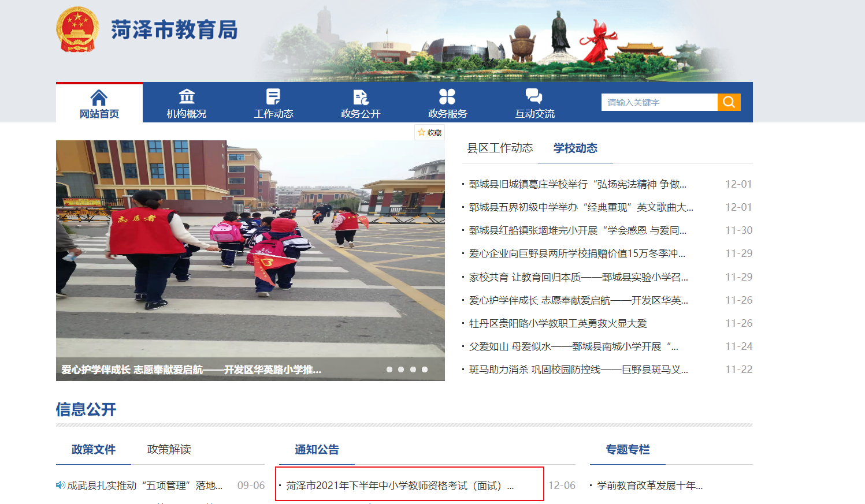The height and width of the screenshot is (504, 865).
Task: Open the slideshow caption 爱心护学伴成长
Action: click(x=191, y=369)
